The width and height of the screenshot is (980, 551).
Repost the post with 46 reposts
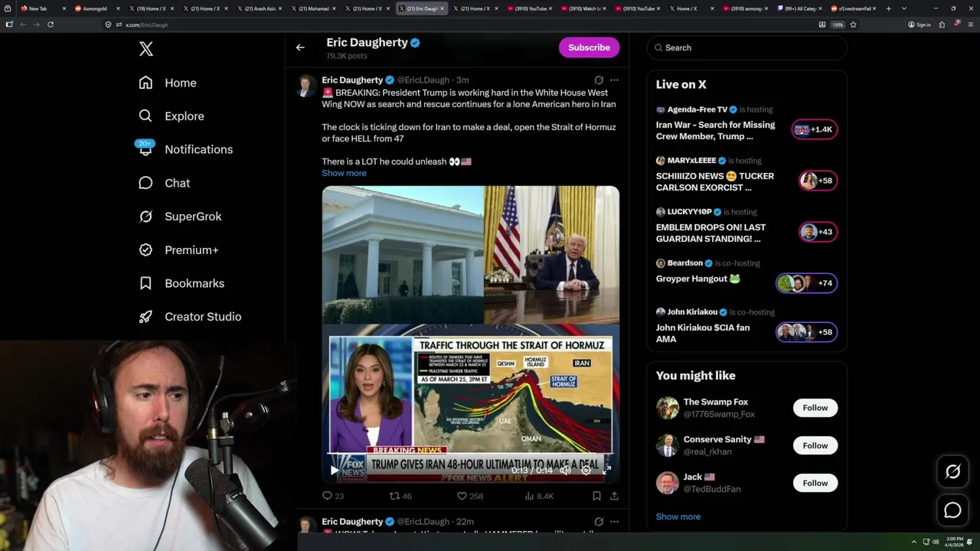tap(400, 496)
